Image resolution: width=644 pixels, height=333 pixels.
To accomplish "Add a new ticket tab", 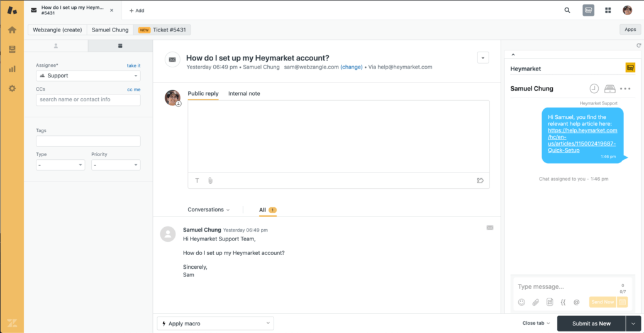I will pos(136,11).
